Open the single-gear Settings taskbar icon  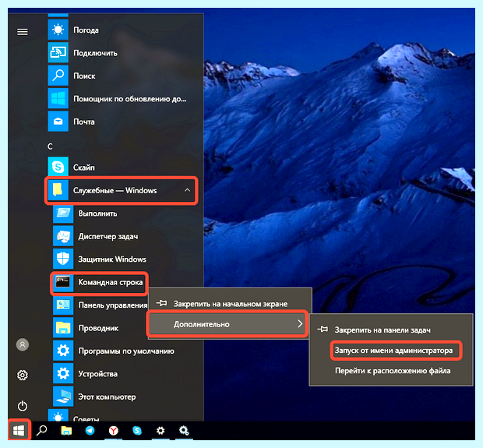(160, 430)
